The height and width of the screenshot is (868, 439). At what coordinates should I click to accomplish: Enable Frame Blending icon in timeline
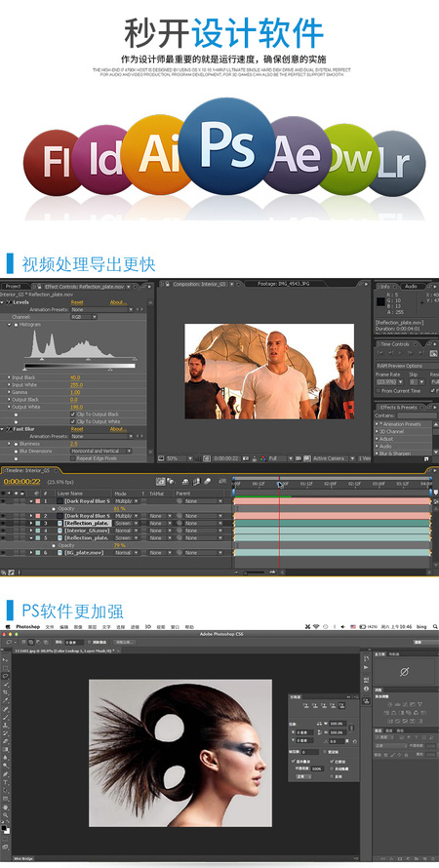tap(196, 482)
